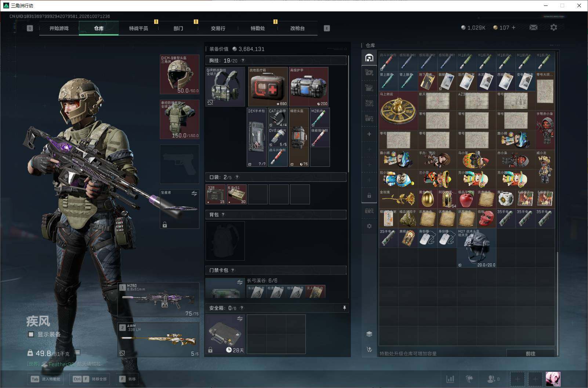Click the player avatar portrait
588x388 pixels.
click(x=553, y=379)
